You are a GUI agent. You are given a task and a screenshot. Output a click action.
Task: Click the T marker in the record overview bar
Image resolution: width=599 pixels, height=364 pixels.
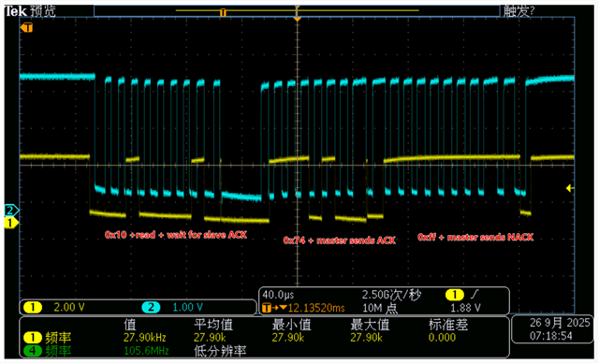[x=223, y=13]
